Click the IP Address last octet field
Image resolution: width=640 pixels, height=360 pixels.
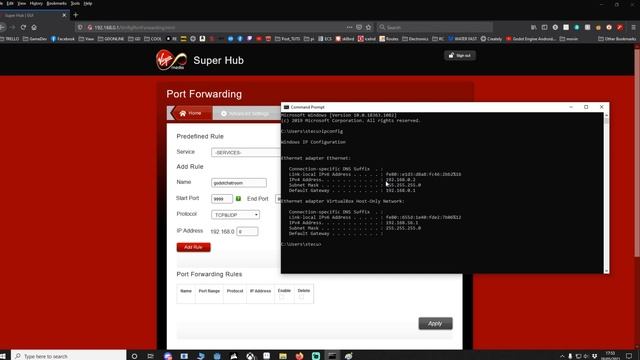click(247, 231)
